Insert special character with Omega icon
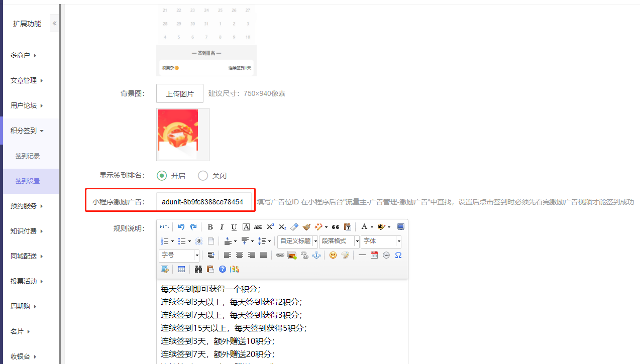The image size is (640, 364). 398,255
